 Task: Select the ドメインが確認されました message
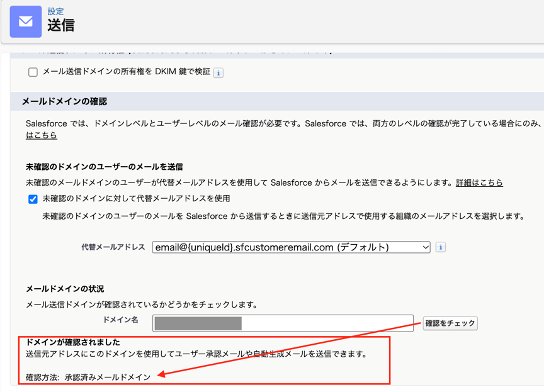(x=73, y=342)
